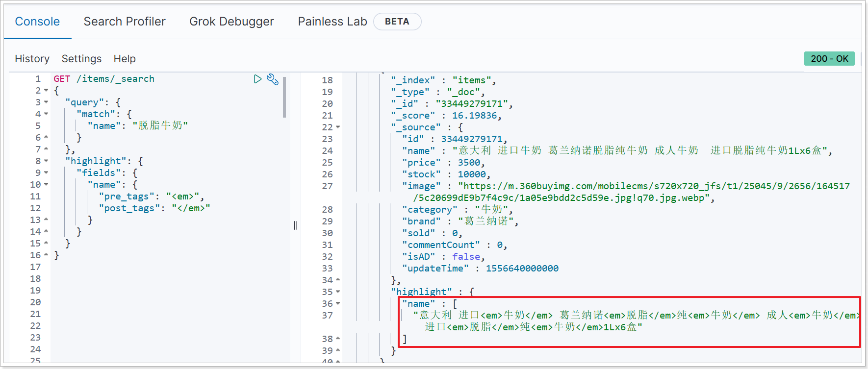The width and height of the screenshot is (868, 369).
Task: Click the 200 - OK status badge
Action: [829, 59]
